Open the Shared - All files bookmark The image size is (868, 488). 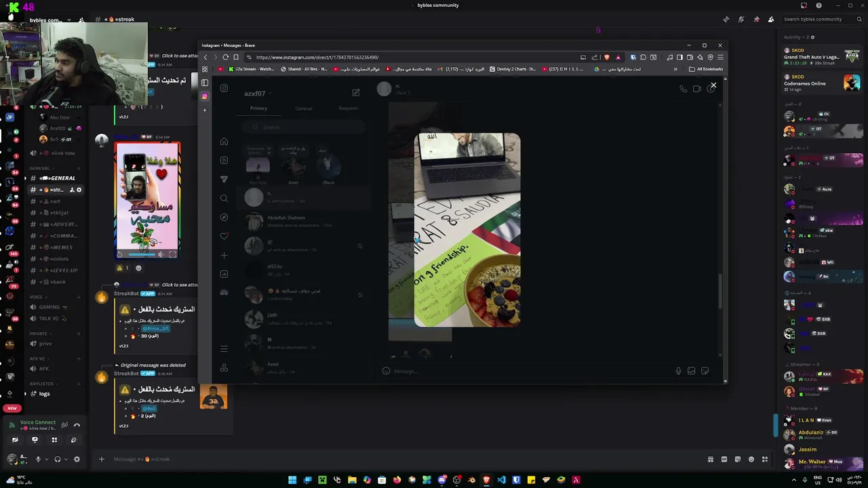(303, 69)
